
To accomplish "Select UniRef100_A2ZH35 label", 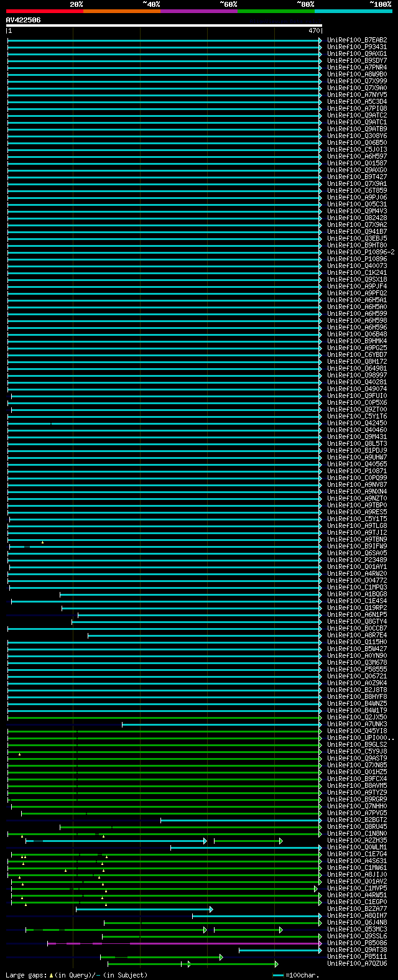I will [357, 841].
